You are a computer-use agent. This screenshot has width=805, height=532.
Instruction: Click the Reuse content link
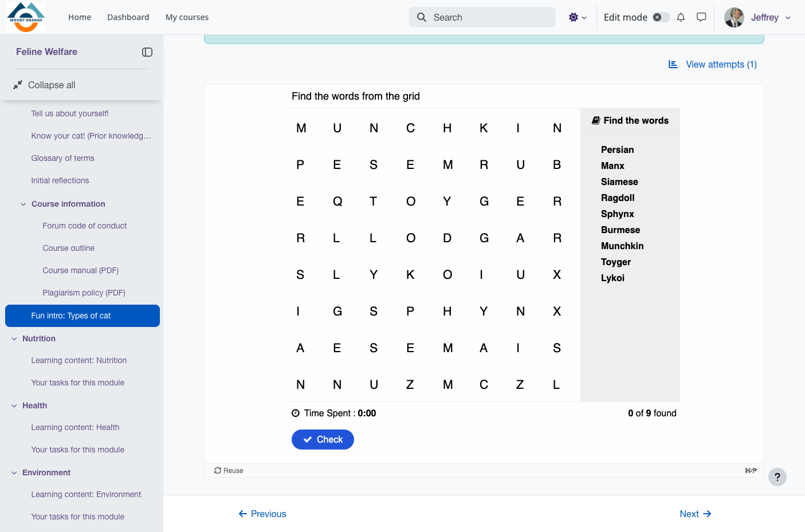[229, 471]
